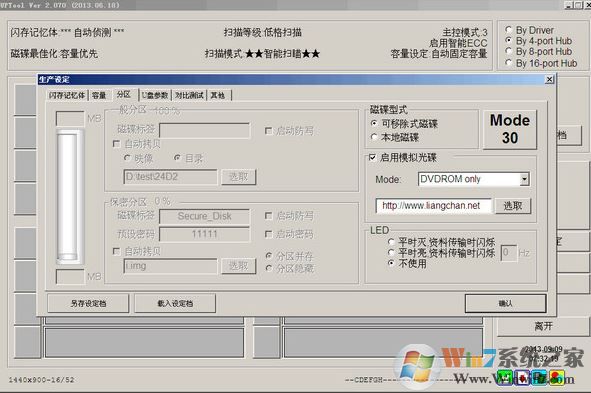Click the 另存设定档 button
Screen dimensions: 591x393
pos(88,303)
